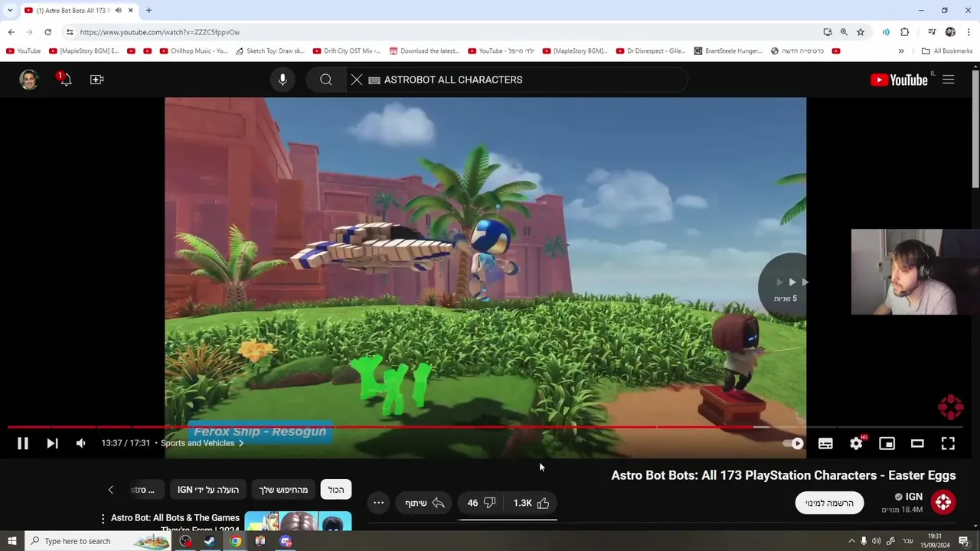Open the YouTube bookmark
This screenshot has height=551, width=980.
tap(23, 51)
